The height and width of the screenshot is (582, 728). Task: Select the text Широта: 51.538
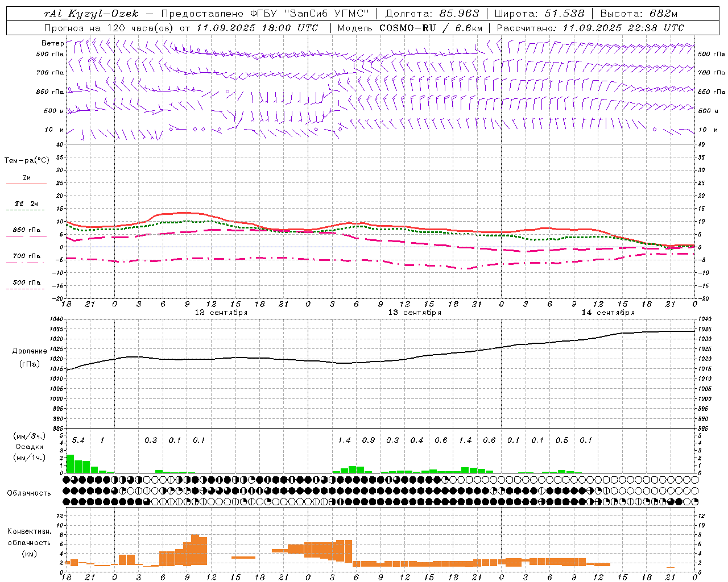[539, 14]
